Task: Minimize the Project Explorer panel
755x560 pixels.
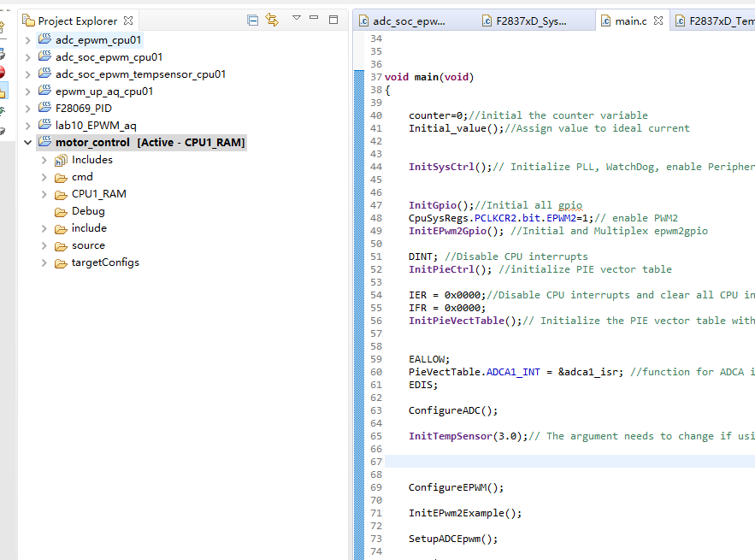Action: 314,17
